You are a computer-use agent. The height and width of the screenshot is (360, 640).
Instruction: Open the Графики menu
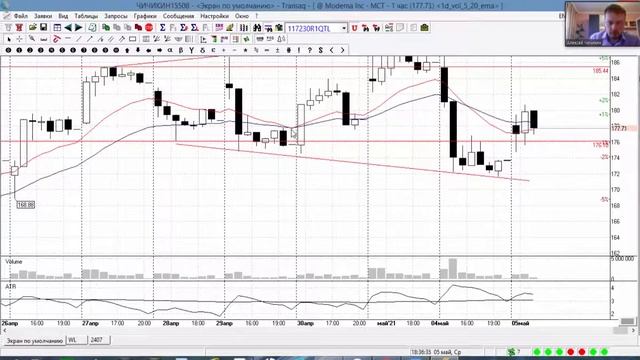145,16
